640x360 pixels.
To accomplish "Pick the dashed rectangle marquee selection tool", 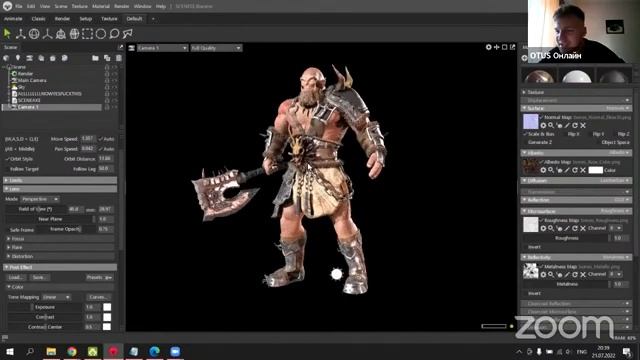I will pos(87,34).
